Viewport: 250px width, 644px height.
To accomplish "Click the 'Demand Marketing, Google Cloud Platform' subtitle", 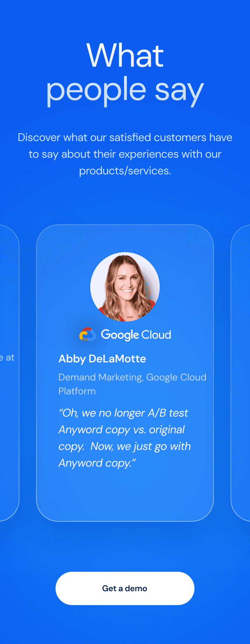I will [x=132, y=384].
